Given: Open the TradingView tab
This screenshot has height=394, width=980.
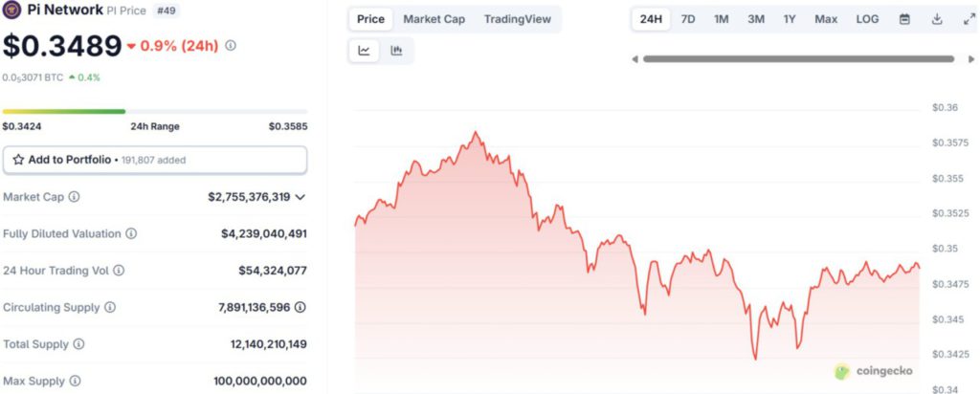Looking at the screenshot, I should (518, 19).
